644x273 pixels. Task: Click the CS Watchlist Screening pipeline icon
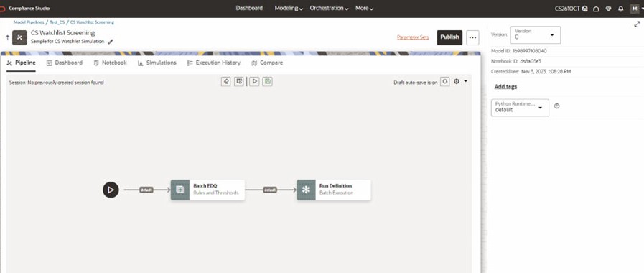pos(19,38)
